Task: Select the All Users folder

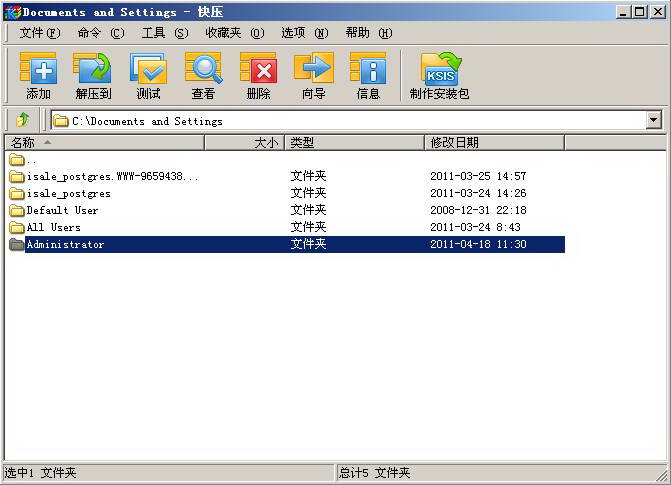Action: tap(53, 228)
